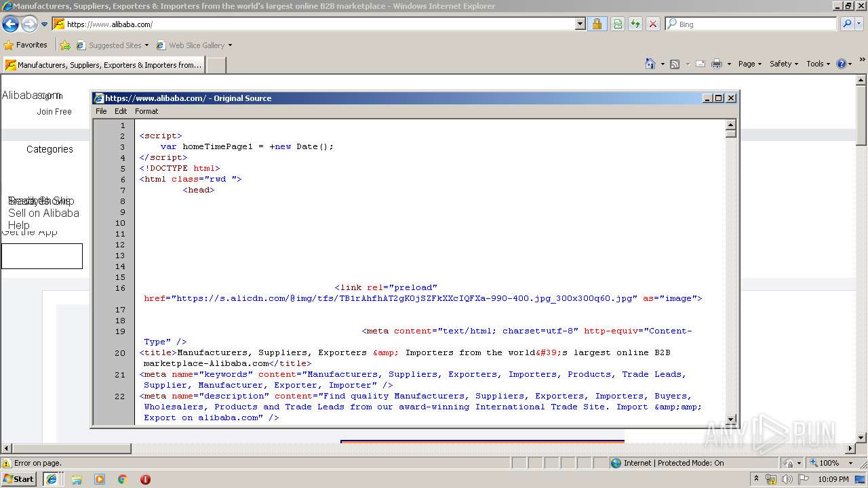
Task: Click the Help link on Alibaba page
Action: 18,225
